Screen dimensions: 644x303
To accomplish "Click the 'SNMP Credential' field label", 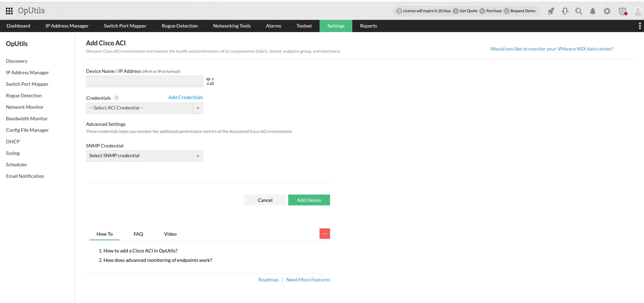I will click(x=105, y=146).
